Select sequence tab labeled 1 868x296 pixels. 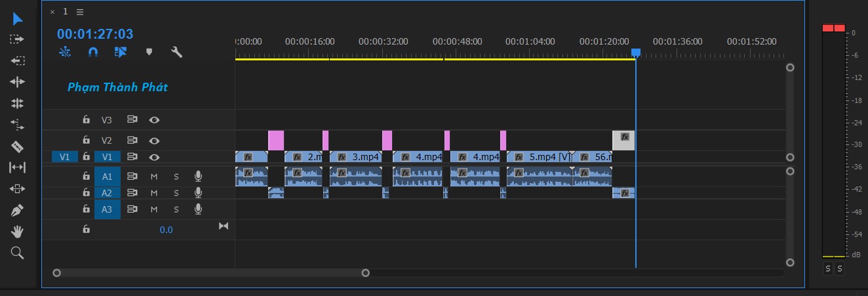(66, 12)
